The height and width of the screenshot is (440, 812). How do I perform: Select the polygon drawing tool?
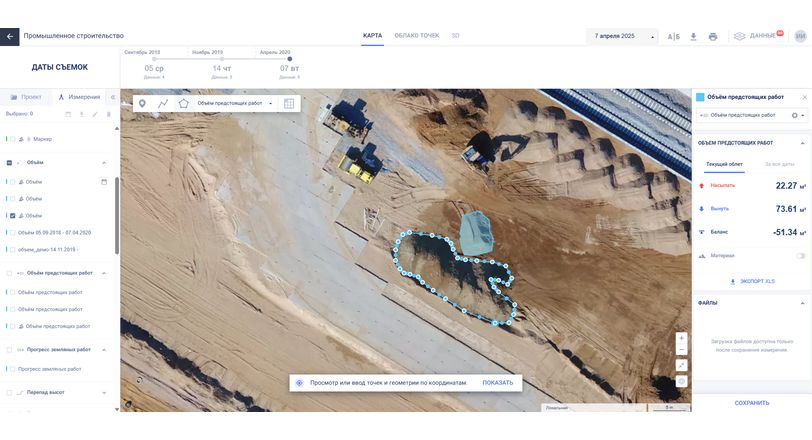coord(183,103)
